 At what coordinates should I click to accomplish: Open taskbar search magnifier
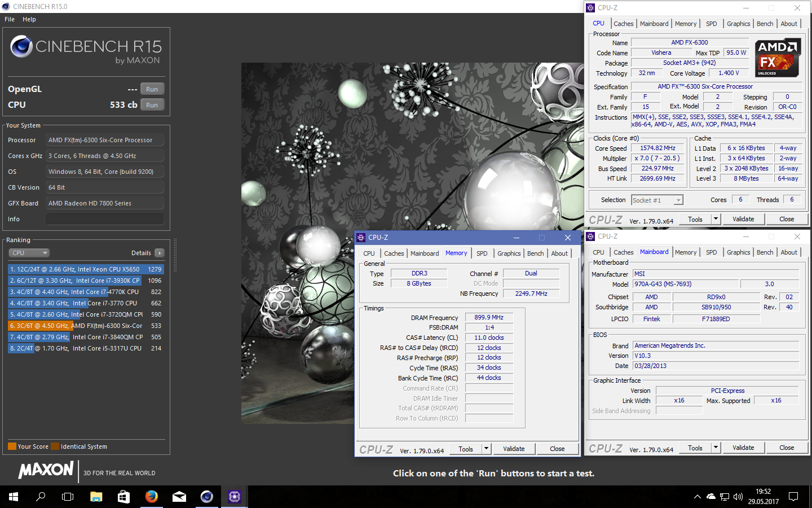click(41, 497)
